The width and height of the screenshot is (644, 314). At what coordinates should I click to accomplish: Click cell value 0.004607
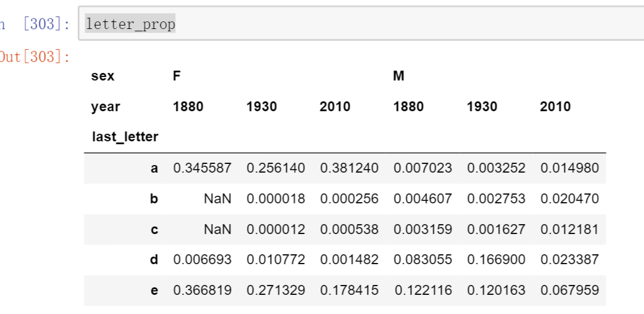pos(423,199)
